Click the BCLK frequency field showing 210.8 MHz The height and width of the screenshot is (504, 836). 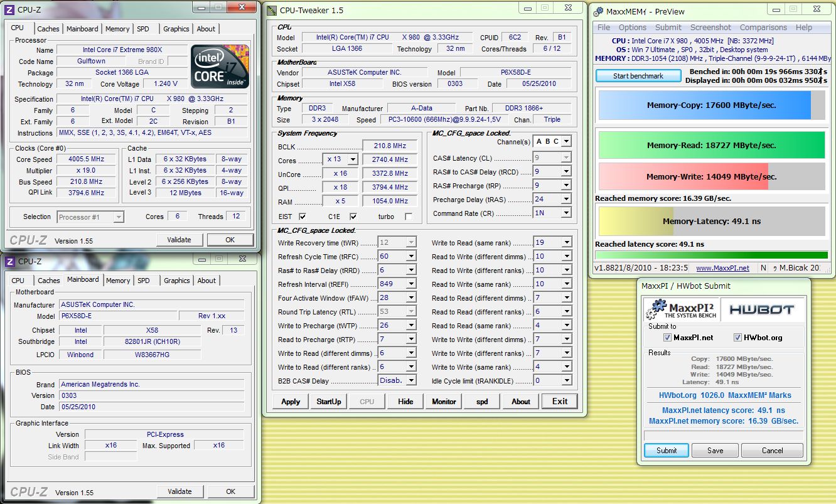click(x=390, y=146)
